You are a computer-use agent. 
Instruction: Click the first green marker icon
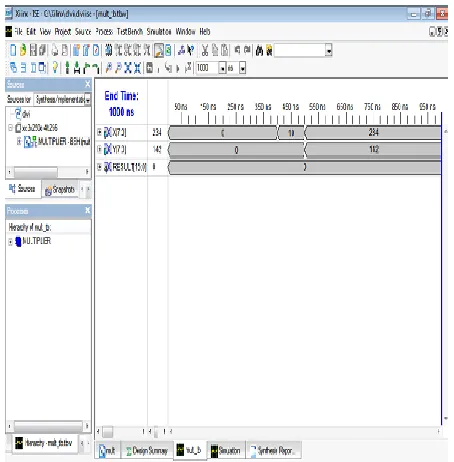point(67,68)
